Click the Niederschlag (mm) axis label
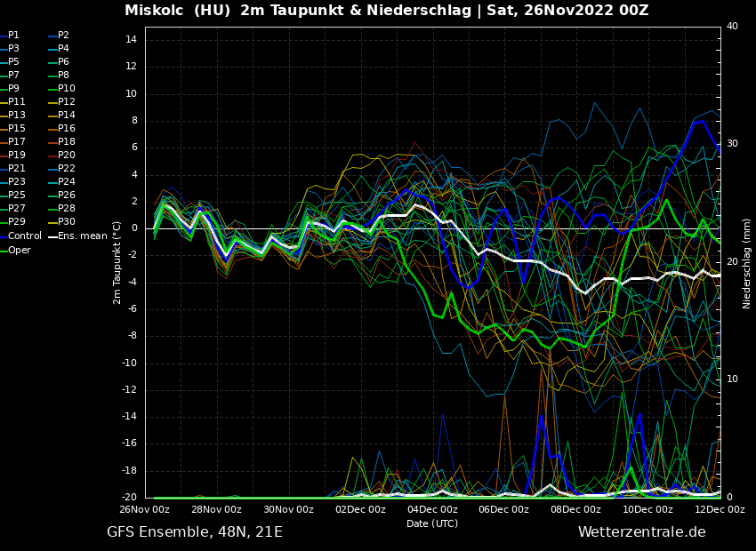 [x=747, y=263]
